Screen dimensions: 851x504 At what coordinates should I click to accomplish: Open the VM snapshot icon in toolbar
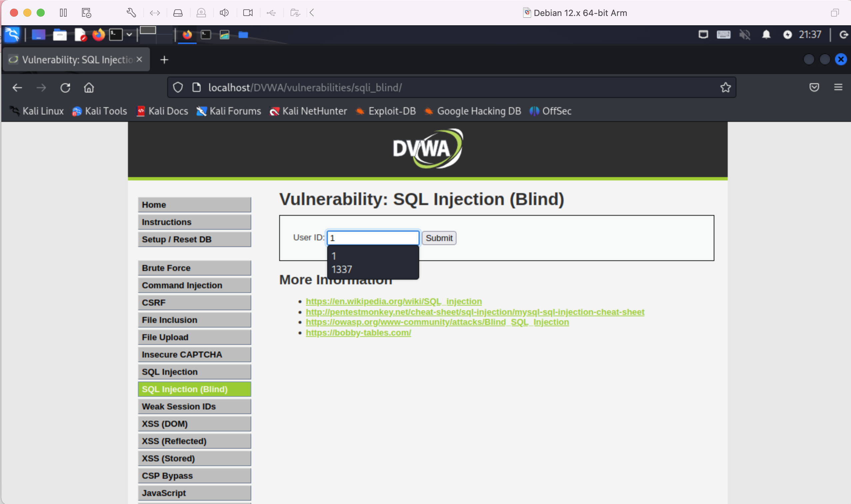[86, 13]
